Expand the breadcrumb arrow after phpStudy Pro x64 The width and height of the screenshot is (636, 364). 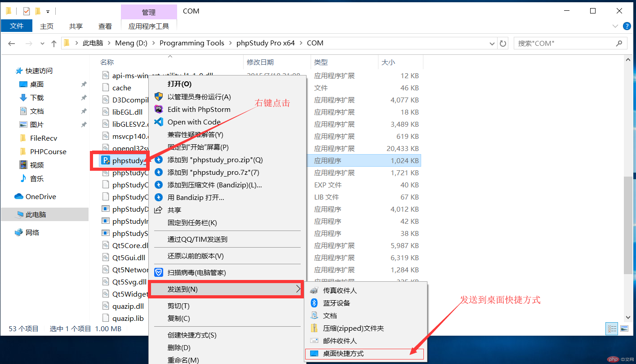pos(301,43)
